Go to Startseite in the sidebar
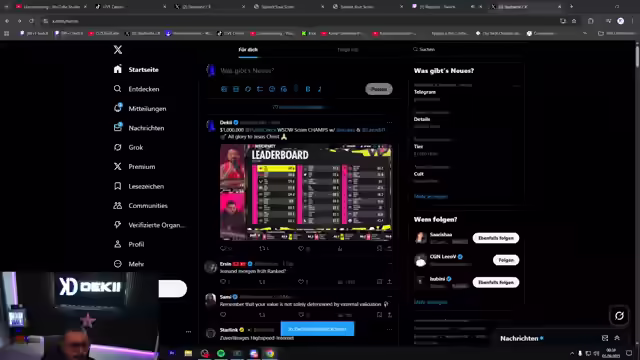This screenshot has height=360, width=640. coord(136,69)
